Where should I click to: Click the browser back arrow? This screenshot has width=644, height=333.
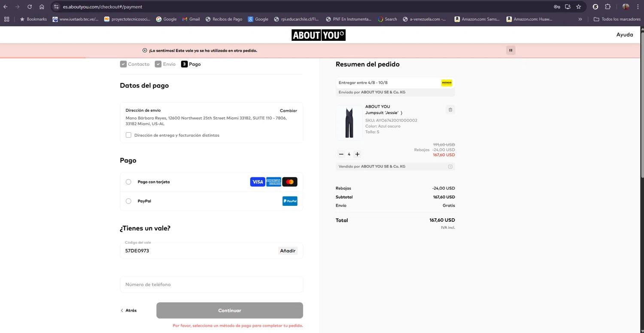click(6, 7)
